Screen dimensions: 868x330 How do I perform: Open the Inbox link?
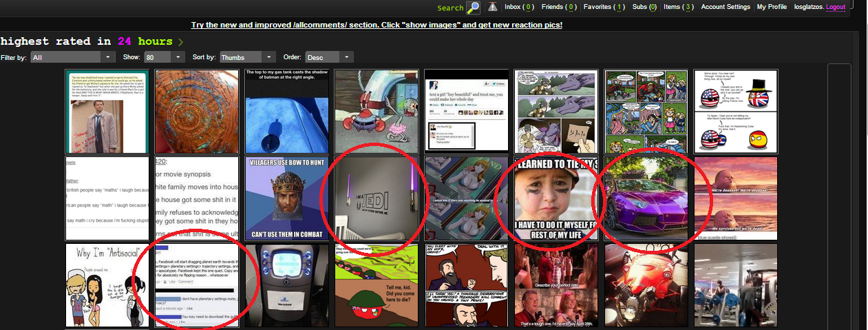[519, 7]
